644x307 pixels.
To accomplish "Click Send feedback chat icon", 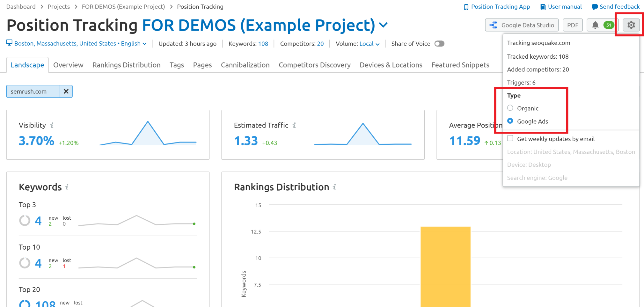I will [x=594, y=7].
